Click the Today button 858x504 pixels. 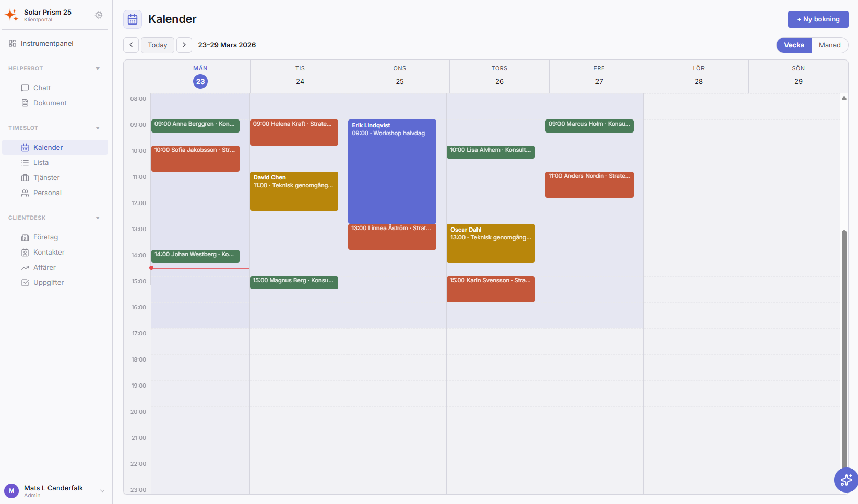157,45
